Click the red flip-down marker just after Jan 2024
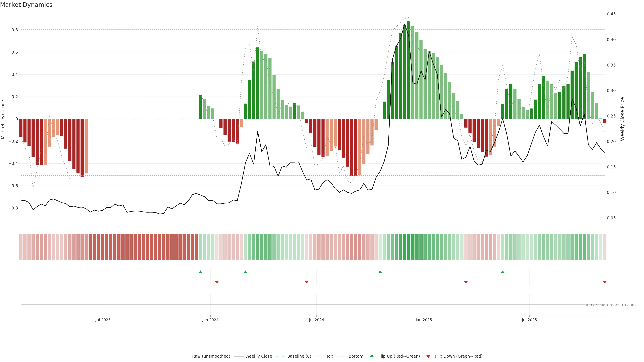Image resolution: width=644 pixels, height=362 pixels. click(217, 282)
